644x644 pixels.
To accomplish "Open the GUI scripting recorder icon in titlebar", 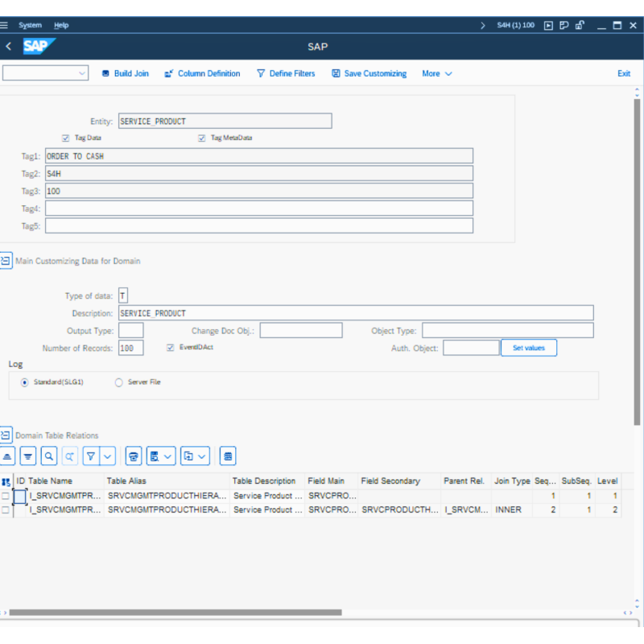I will click(548, 25).
